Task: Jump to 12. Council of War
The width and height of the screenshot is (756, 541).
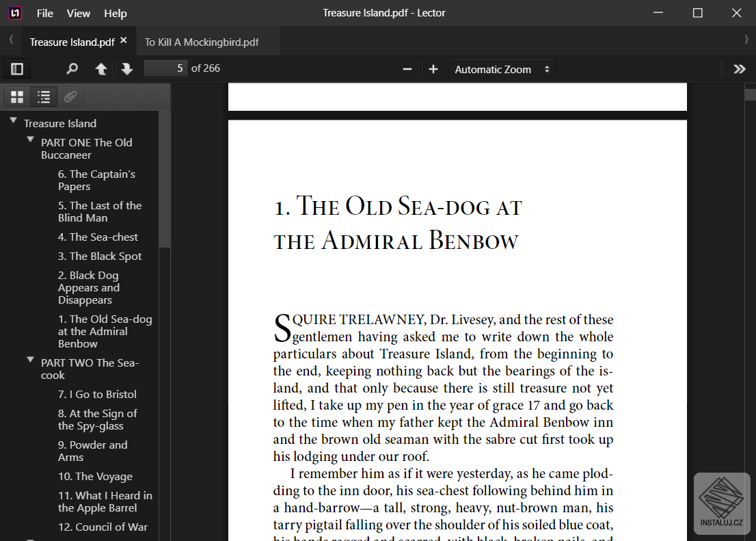Action: tap(103, 527)
